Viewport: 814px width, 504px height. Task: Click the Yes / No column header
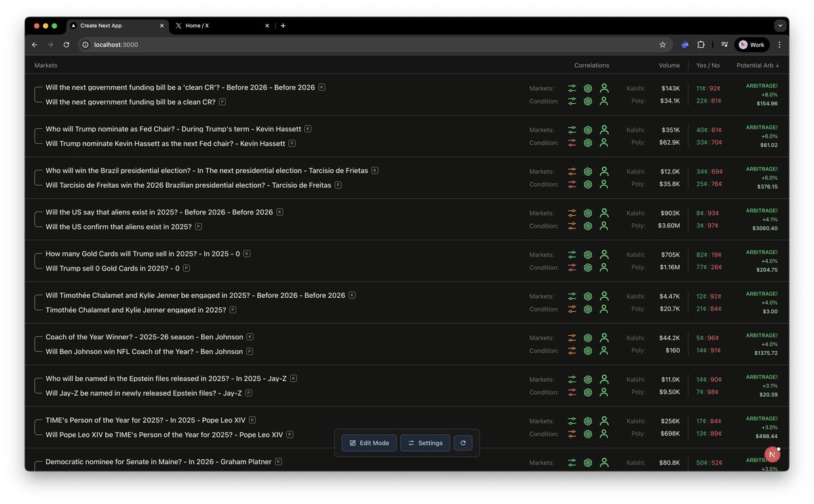pyautogui.click(x=708, y=66)
